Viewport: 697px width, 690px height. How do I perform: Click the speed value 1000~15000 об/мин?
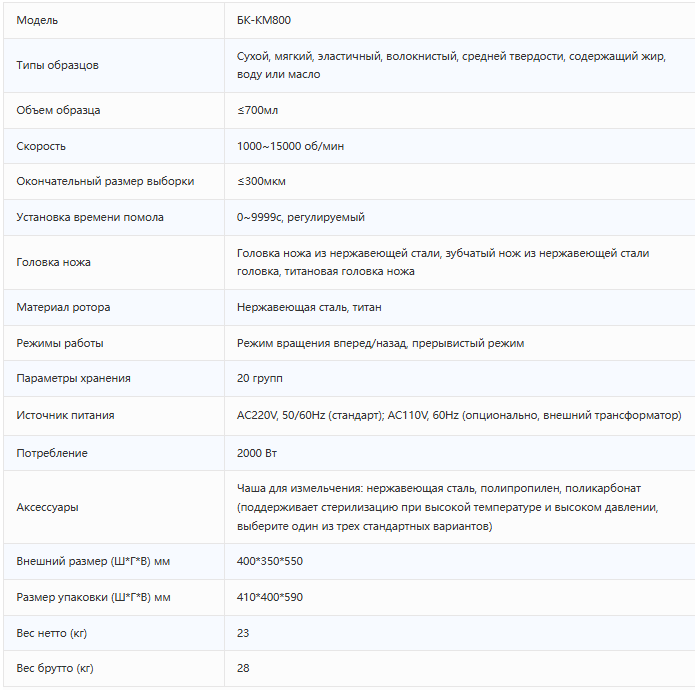pos(291,146)
